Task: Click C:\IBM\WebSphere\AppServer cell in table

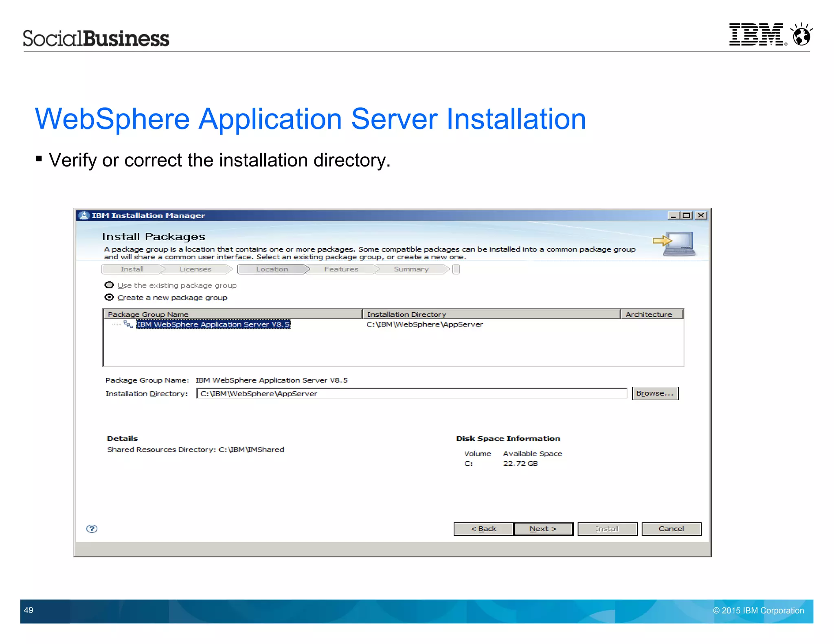Action: point(425,324)
